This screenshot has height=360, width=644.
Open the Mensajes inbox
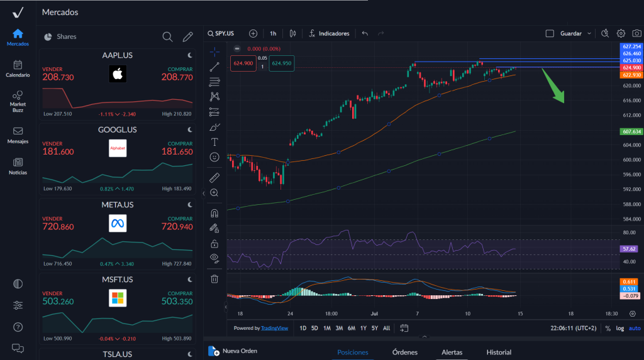click(18, 135)
